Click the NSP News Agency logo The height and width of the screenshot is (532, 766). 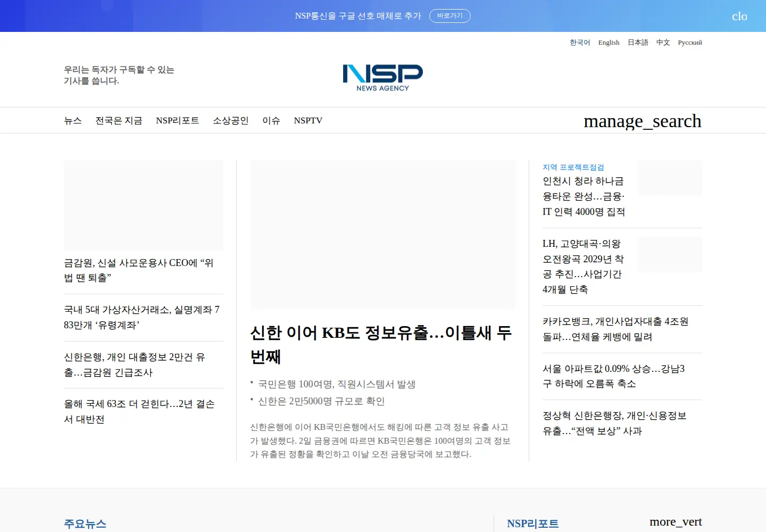[383, 78]
